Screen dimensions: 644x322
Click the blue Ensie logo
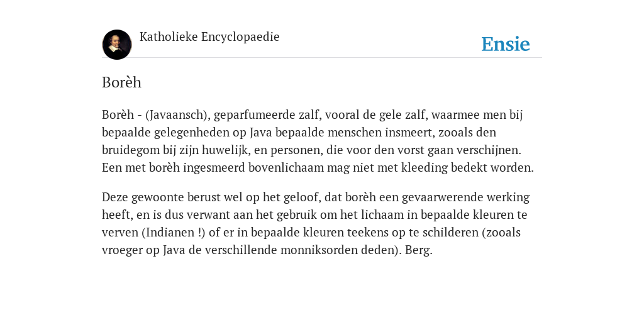pyautogui.click(x=506, y=44)
